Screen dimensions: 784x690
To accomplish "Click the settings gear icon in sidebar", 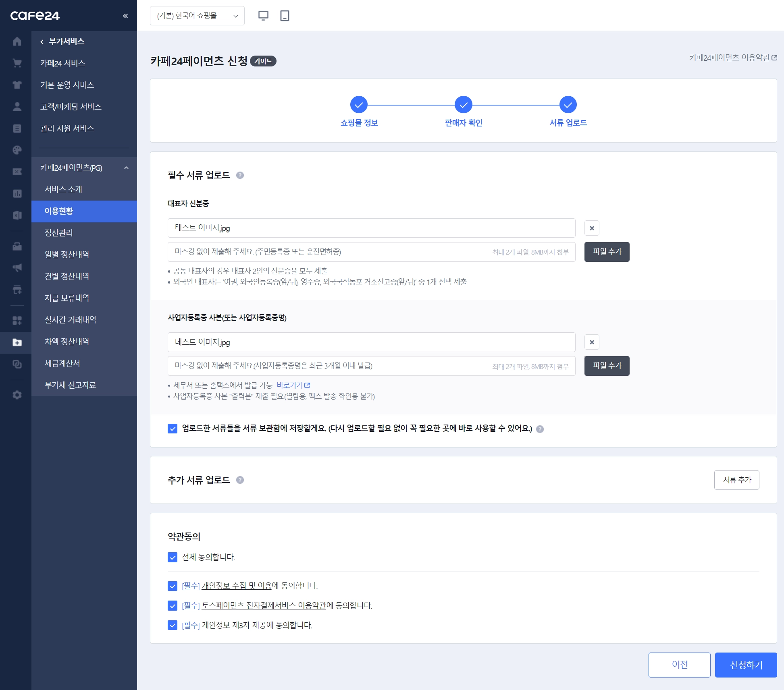I will (17, 395).
